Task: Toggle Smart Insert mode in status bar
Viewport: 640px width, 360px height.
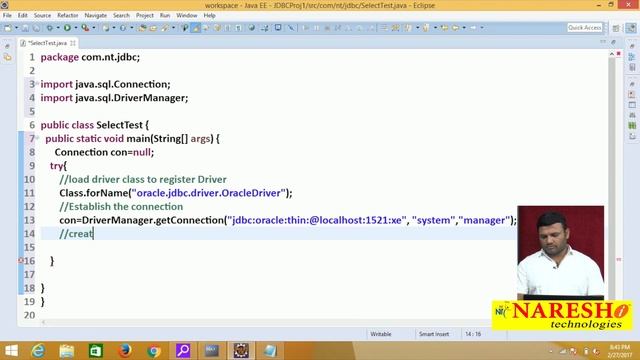Action: point(434,334)
